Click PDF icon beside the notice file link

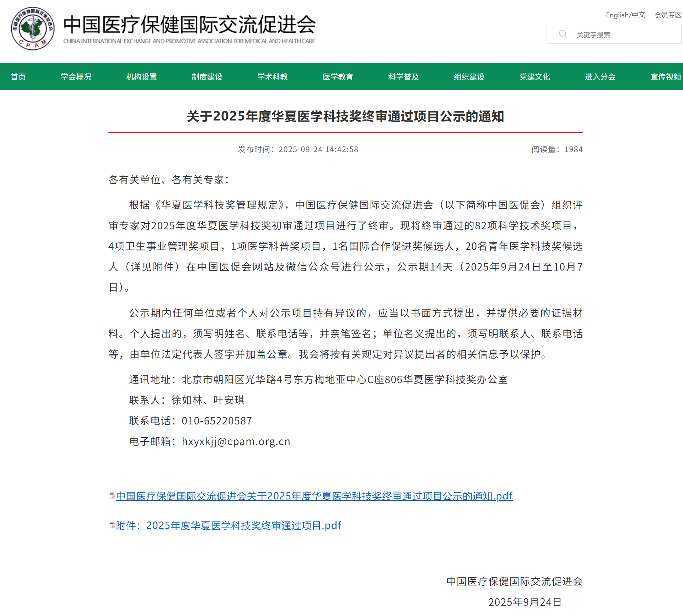(112, 495)
